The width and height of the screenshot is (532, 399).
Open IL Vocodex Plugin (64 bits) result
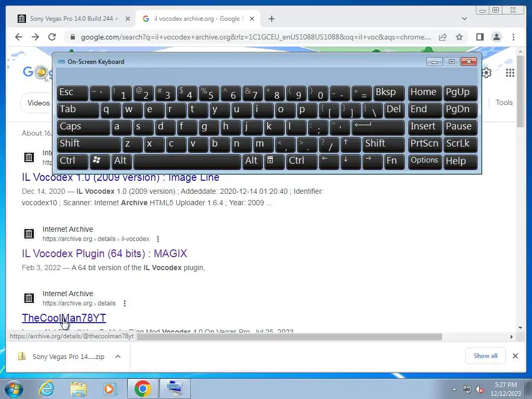104,254
